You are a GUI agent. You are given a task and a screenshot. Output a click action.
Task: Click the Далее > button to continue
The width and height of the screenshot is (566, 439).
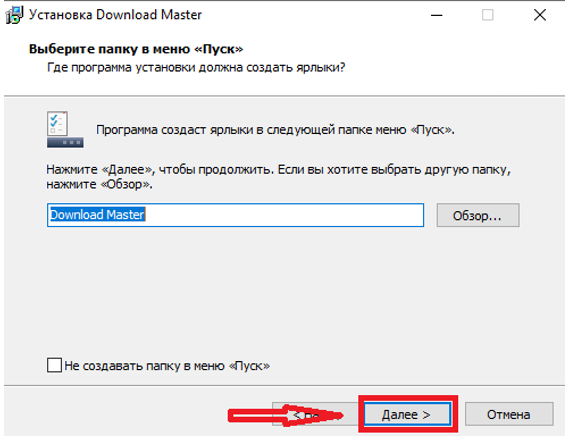[407, 414]
